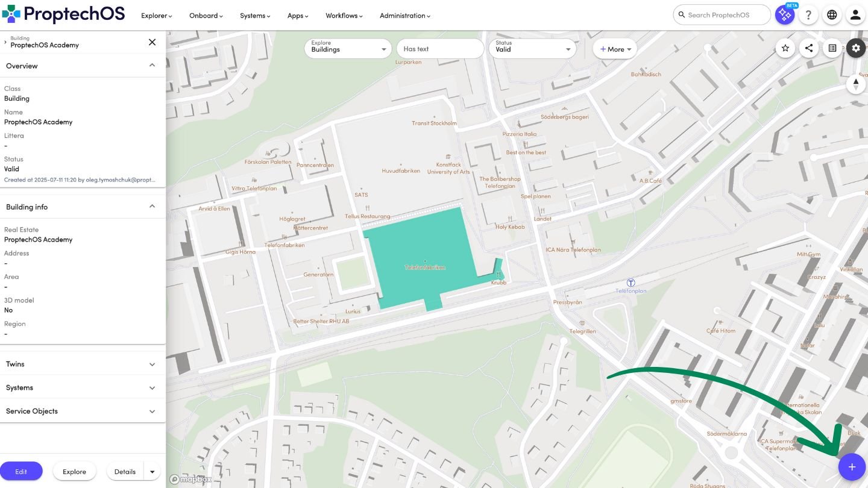The image size is (868, 488).
Task: Open the list view icon on map
Action: click(832, 48)
